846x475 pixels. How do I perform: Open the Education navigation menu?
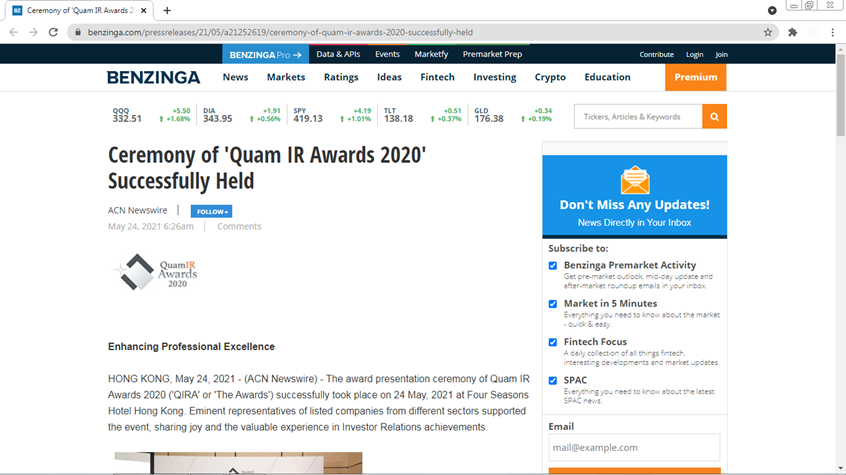(x=608, y=77)
